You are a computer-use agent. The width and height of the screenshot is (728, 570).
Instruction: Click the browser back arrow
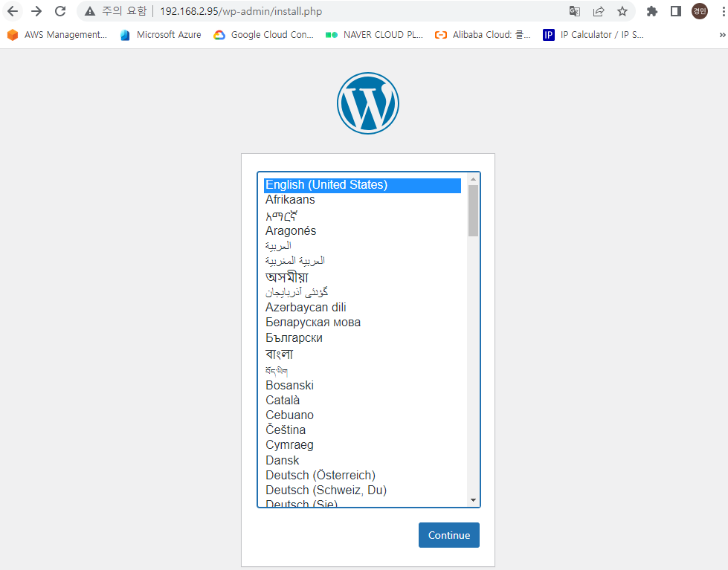coord(13,11)
